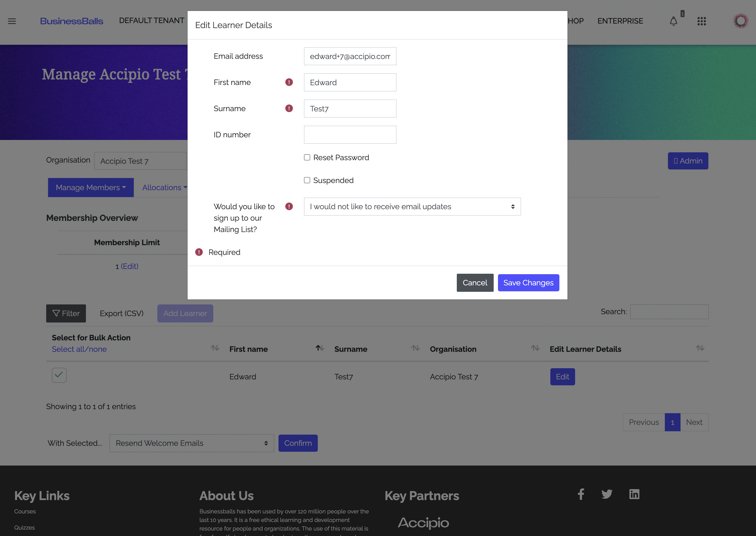Open the user profile avatar menu
The image size is (756, 536).
pyautogui.click(x=741, y=21)
